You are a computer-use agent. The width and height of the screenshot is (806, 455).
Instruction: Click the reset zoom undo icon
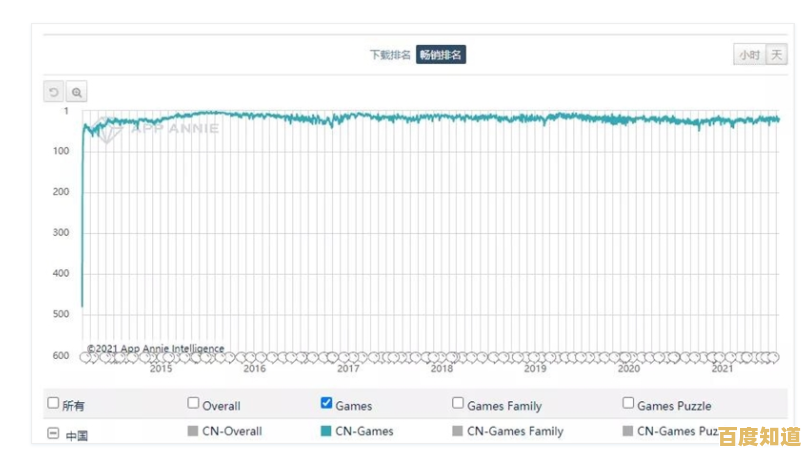54,92
